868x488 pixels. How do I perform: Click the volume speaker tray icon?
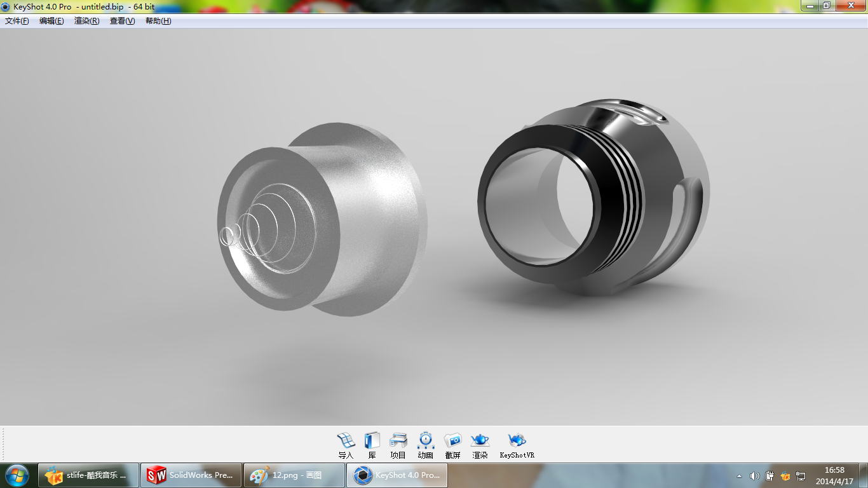(754, 476)
